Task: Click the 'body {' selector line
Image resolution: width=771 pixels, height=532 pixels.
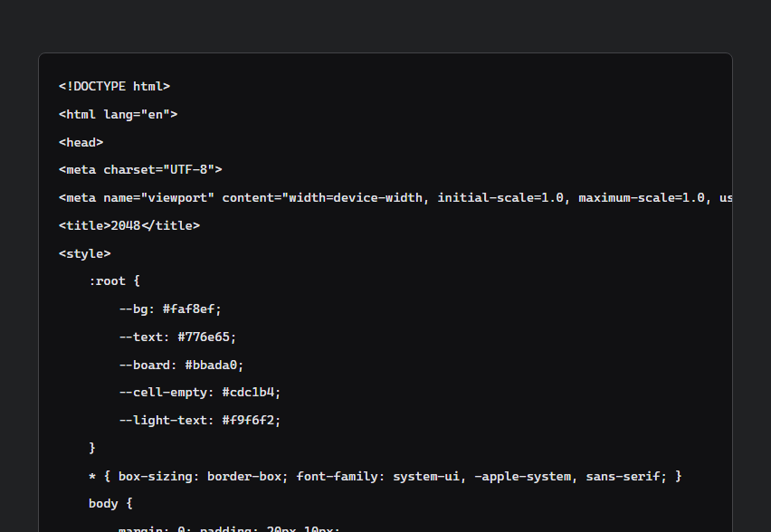Action: click(x=110, y=504)
